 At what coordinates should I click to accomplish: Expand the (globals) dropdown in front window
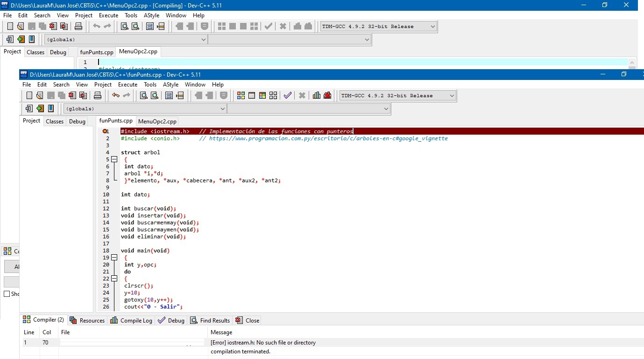pos(222,108)
